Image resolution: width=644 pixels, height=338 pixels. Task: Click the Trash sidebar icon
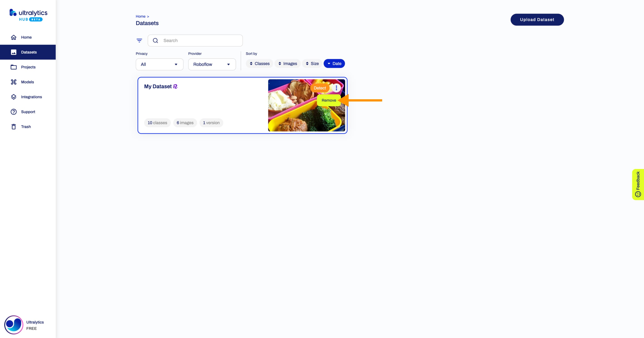[x=13, y=127]
